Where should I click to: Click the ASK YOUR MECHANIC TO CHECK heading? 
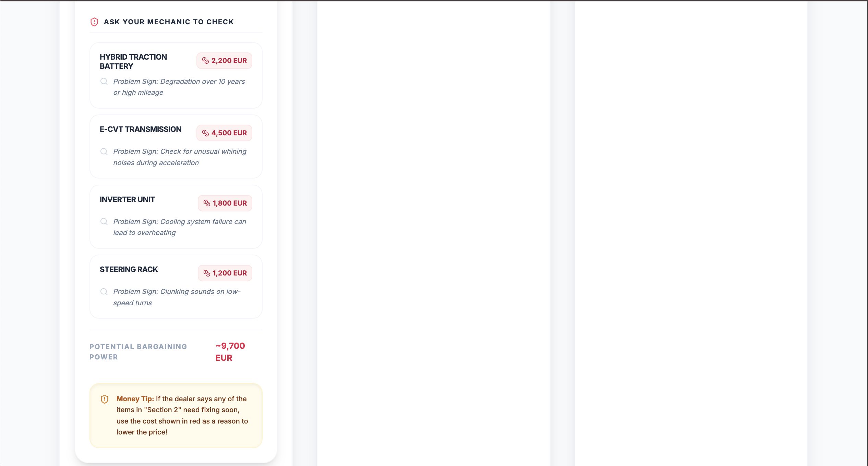pos(169,22)
